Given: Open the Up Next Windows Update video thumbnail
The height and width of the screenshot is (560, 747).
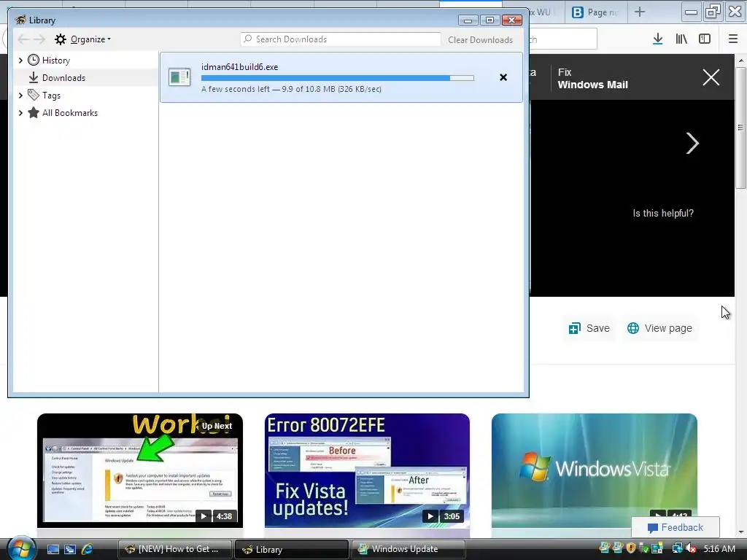Looking at the screenshot, I should 140,470.
